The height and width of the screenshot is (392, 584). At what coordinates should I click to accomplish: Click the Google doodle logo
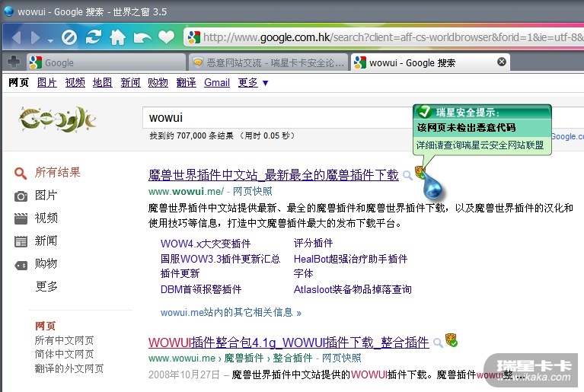click(58, 120)
